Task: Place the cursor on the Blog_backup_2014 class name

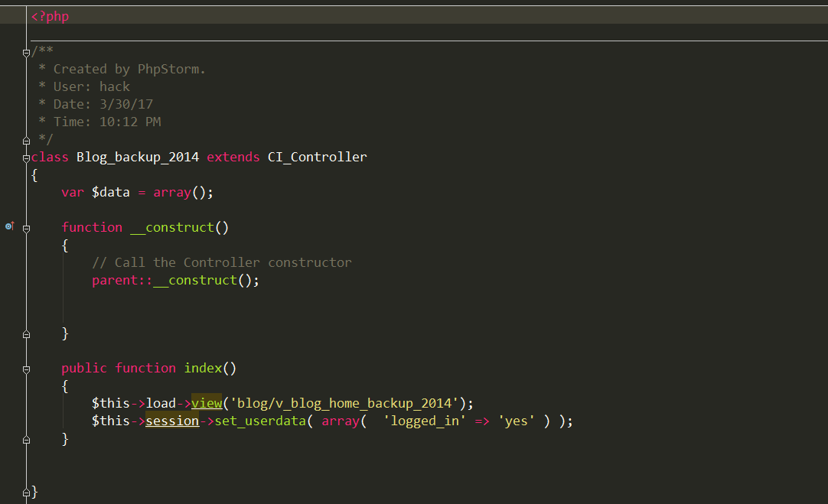Action: 137,157
